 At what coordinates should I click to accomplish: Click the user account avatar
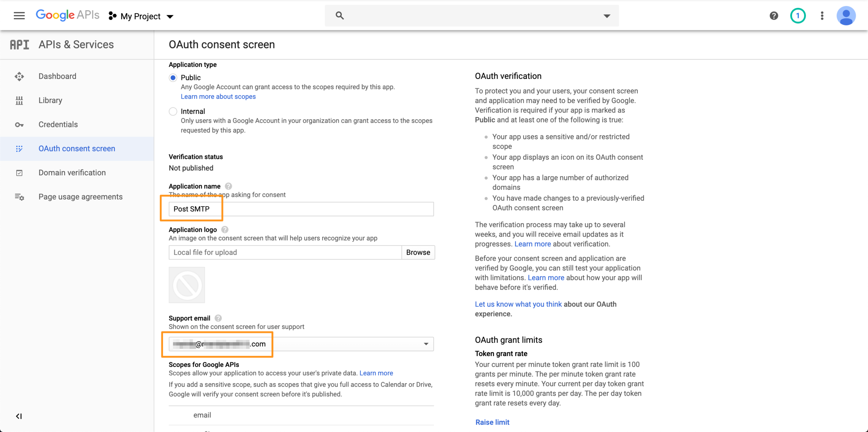846,16
